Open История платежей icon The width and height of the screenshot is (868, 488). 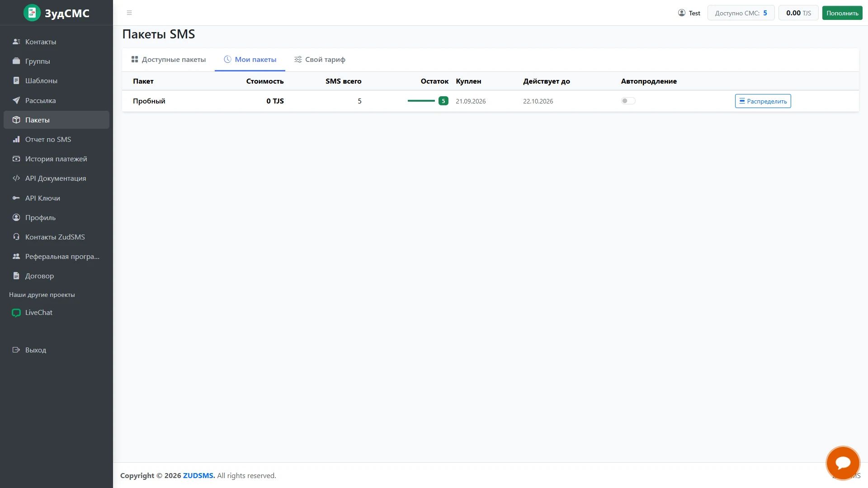(x=16, y=159)
